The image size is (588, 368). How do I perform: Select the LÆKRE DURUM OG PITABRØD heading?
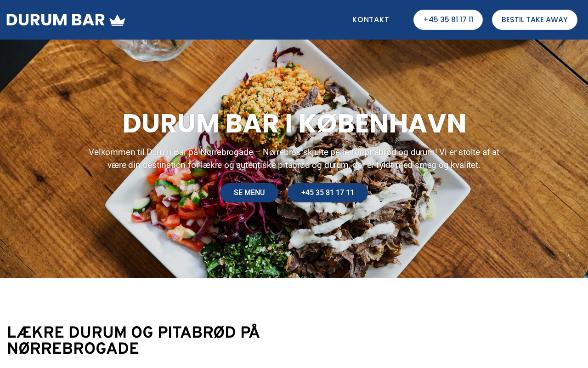[134, 340]
